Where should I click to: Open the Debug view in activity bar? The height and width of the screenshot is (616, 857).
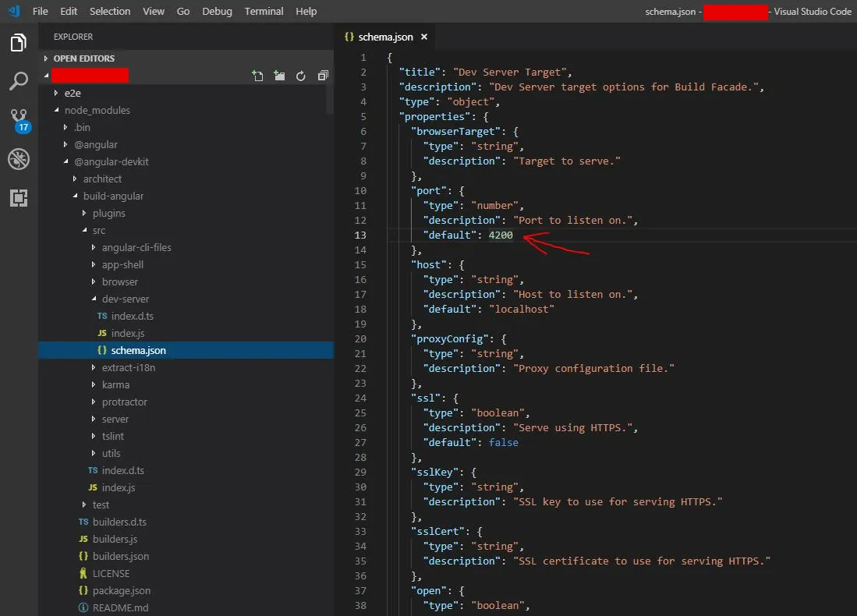click(x=19, y=159)
